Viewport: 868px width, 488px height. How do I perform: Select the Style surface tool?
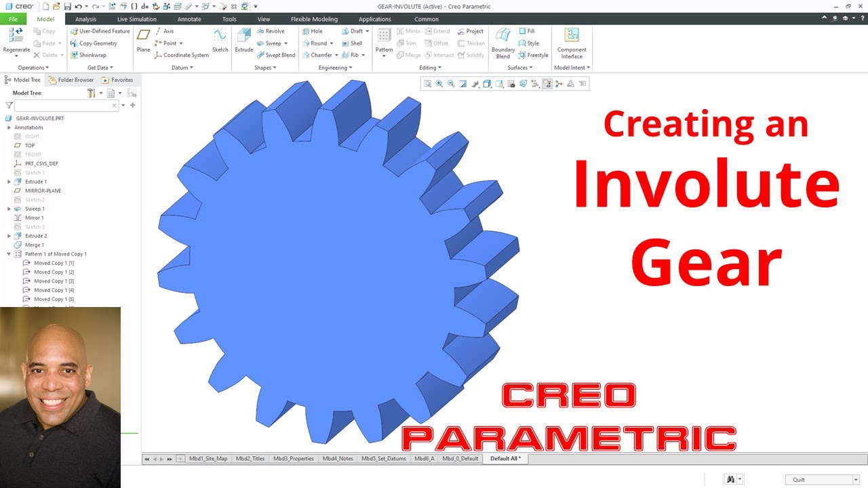click(x=528, y=43)
